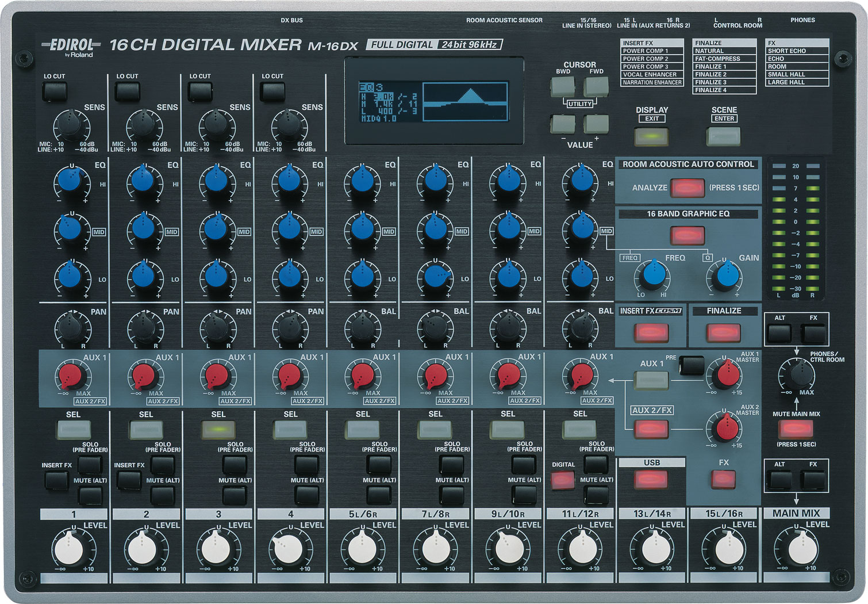868x604 pixels.
Task: Enable the INSERT FX COSM button
Action: click(x=651, y=333)
